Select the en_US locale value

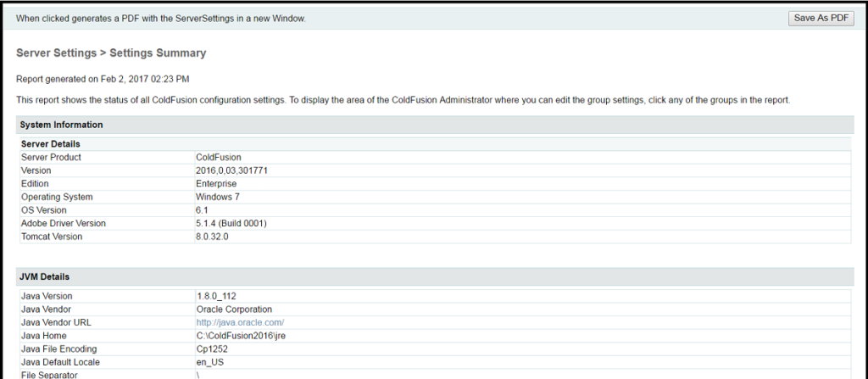coord(210,362)
